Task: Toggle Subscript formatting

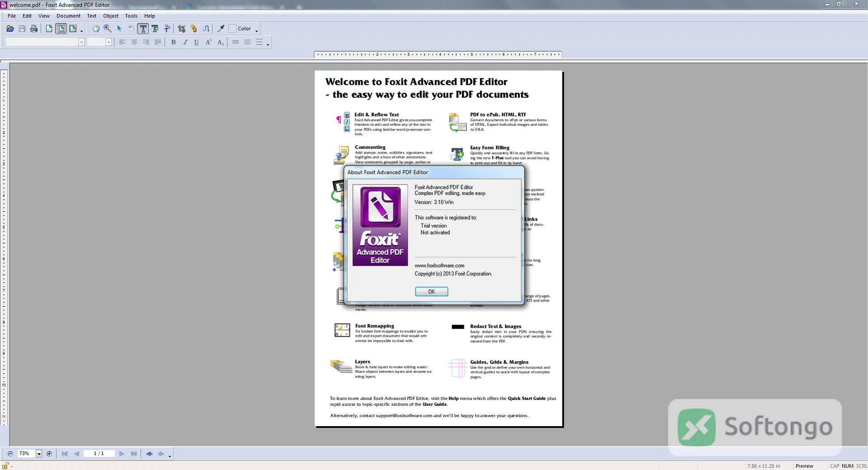Action: [220, 42]
